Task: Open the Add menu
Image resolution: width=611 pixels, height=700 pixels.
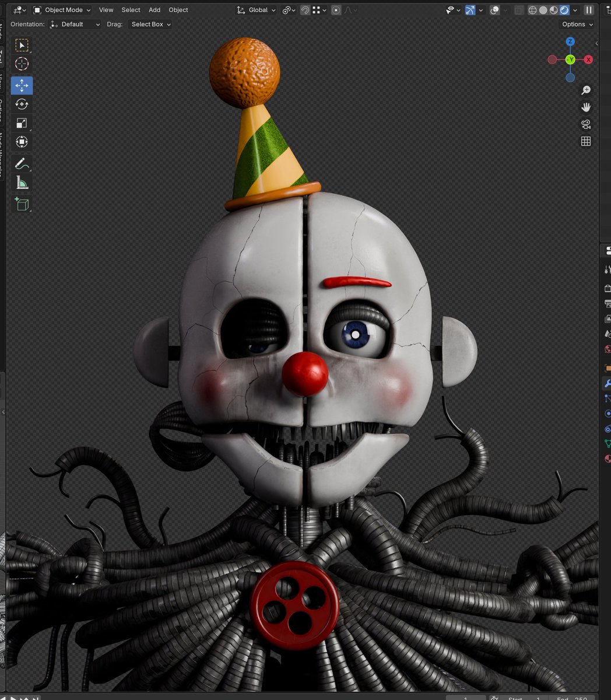Action: coord(154,10)
